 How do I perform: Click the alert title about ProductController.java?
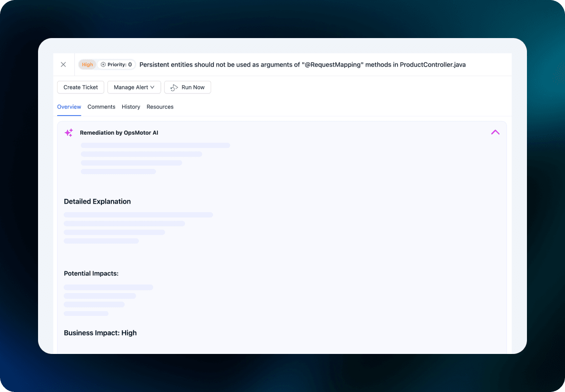[x=302, y=65]
